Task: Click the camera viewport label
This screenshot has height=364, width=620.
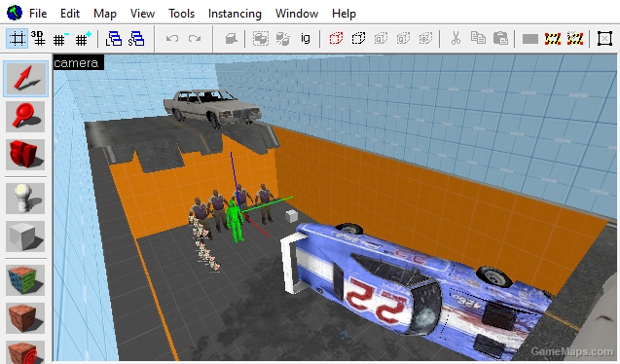Action: pos(76,63)
